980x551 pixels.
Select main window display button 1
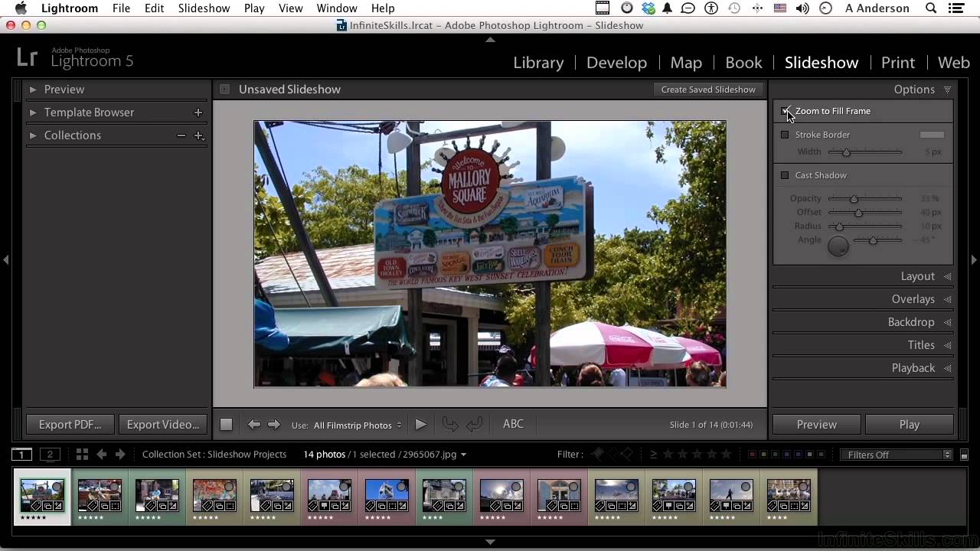point(22,455)
